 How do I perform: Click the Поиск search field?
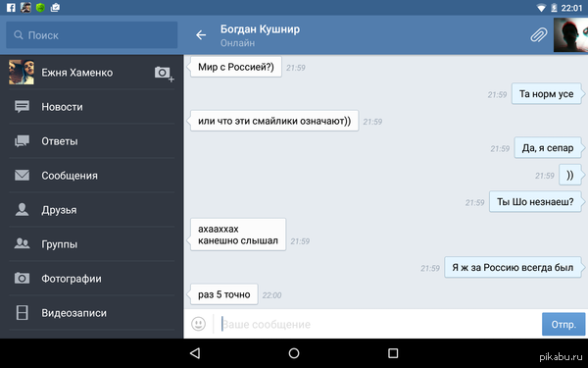[x=92, y=35]
